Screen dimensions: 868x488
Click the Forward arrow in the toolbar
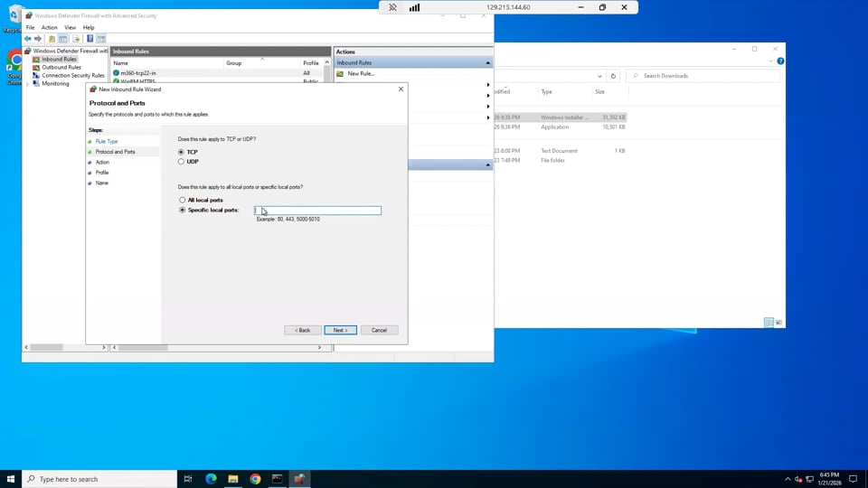(38, 39)
